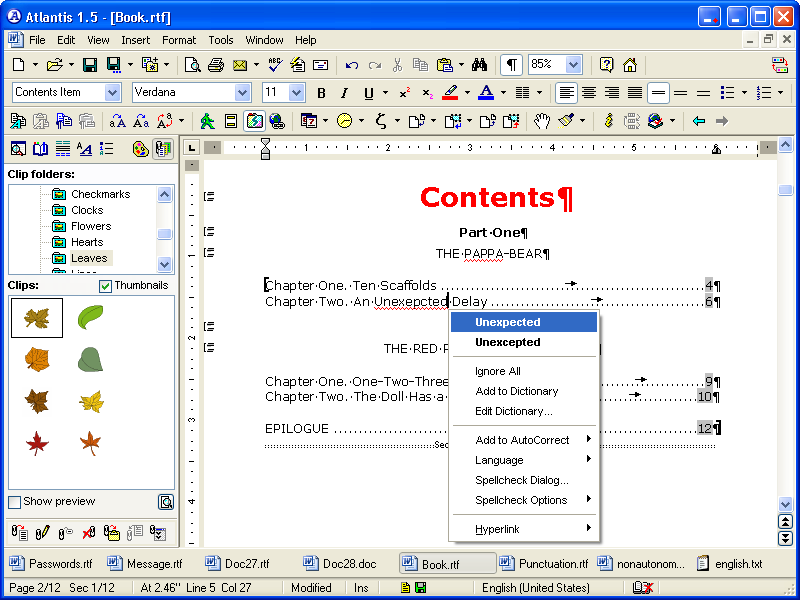800x600 pixels.
Task: Enable the Show preview checkbox
Action: [15, 502]
